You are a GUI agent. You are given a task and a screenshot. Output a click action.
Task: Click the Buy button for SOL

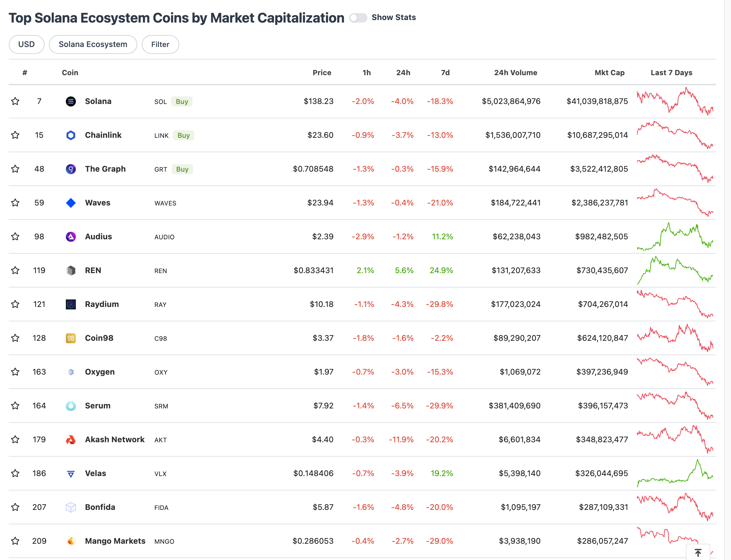click(182, 102)
